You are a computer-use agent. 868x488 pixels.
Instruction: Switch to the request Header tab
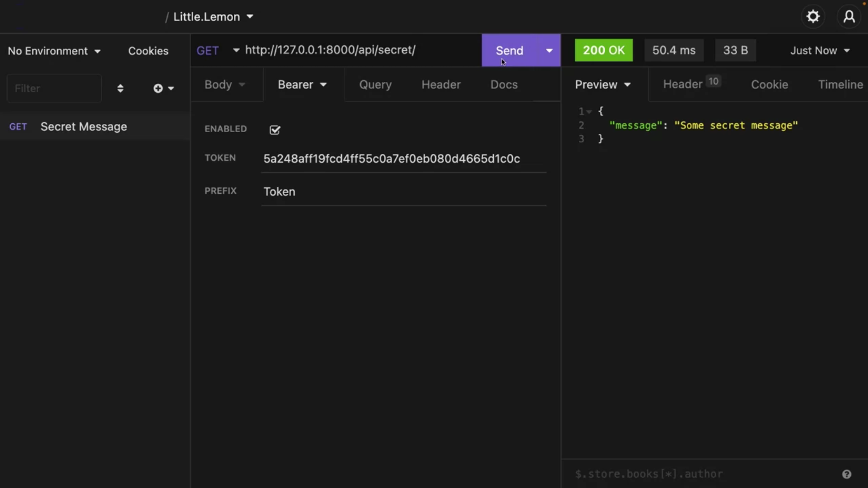click(440, 85)
